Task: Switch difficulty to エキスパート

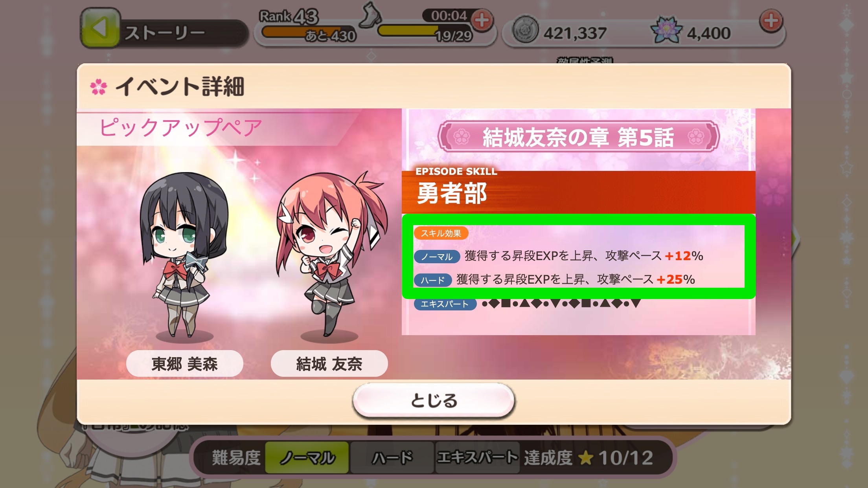Action: tap(477, 457)
